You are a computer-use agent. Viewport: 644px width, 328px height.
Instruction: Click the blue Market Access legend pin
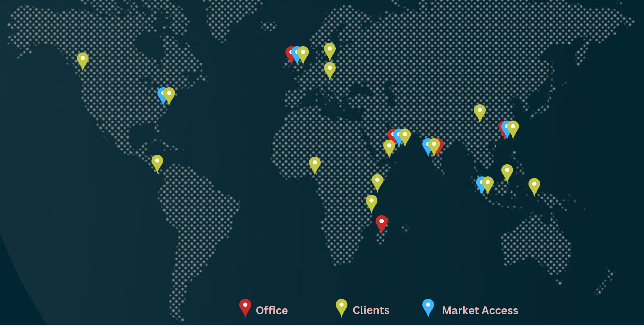tap(428, 306)
